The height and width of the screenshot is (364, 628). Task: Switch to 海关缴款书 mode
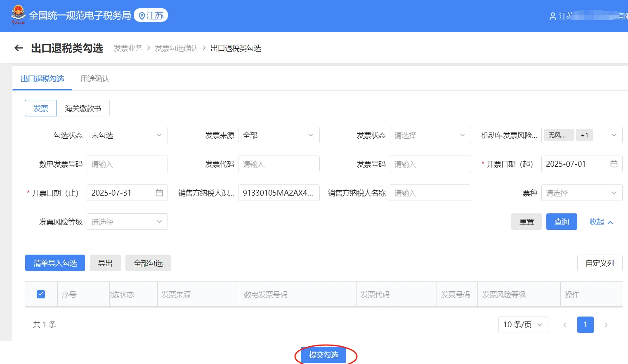point(83,108)
